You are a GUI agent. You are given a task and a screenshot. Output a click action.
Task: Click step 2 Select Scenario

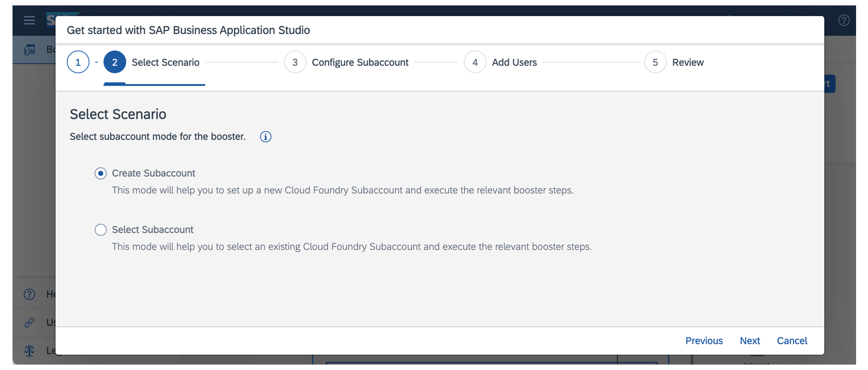152,62
